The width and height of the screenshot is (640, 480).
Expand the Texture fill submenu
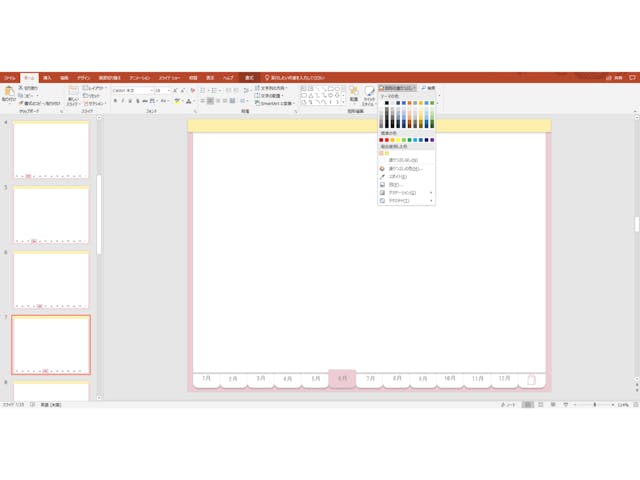(x=405, y=201)
